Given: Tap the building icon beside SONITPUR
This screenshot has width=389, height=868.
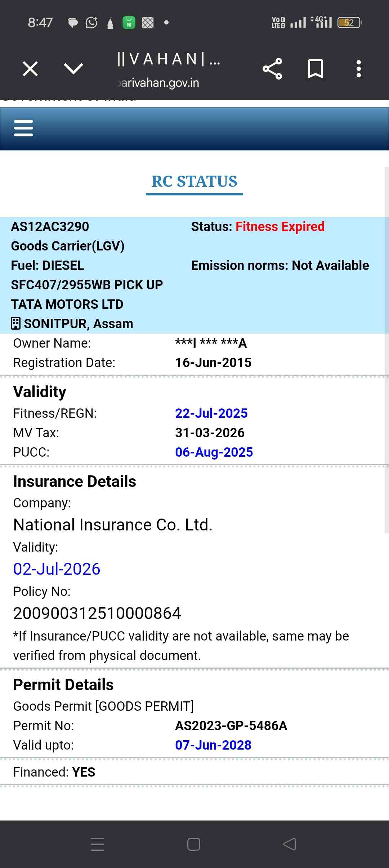Looking at the screenshot, I should point(16,324).
